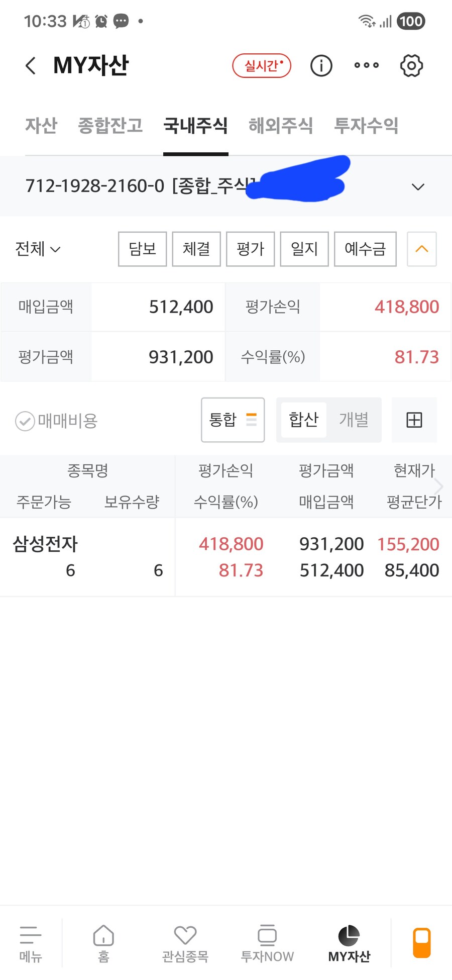Open the grid layout icon button
This screenshot has height=980, width=452.
tap(414, 420)
